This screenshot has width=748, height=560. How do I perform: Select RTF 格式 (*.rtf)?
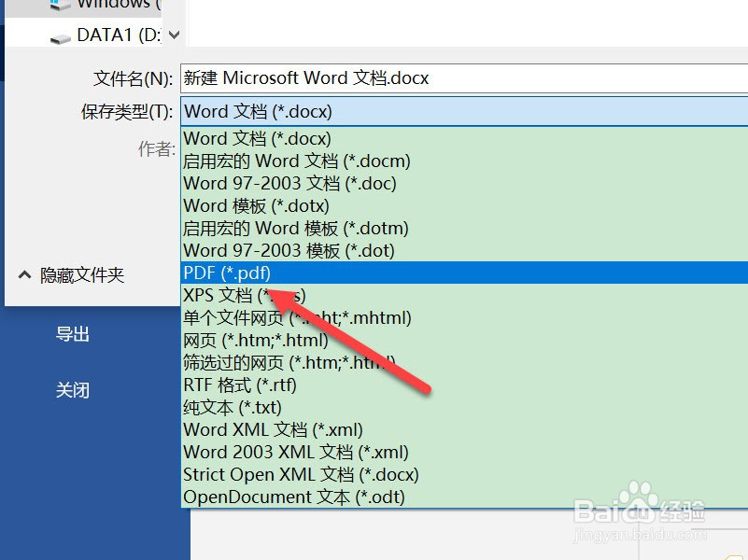pos(464,385)
